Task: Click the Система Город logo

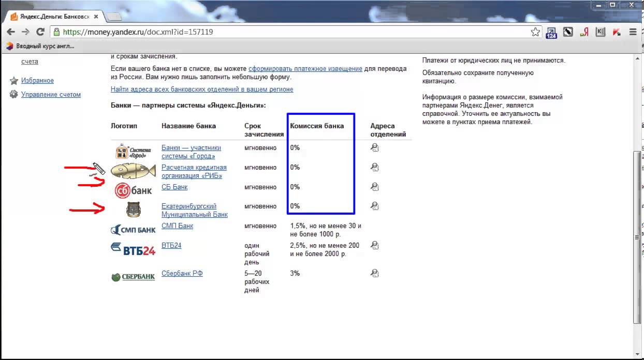Action: coord(133,151)
